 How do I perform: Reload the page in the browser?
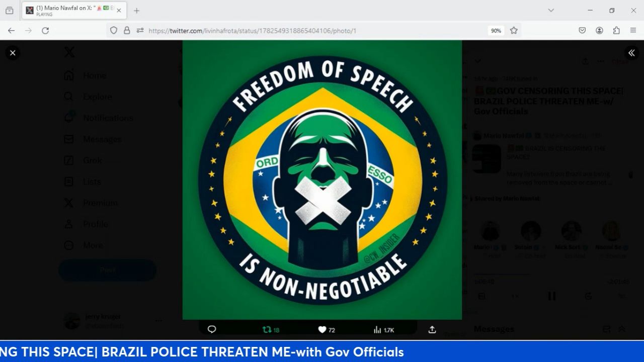coord(45,31)
